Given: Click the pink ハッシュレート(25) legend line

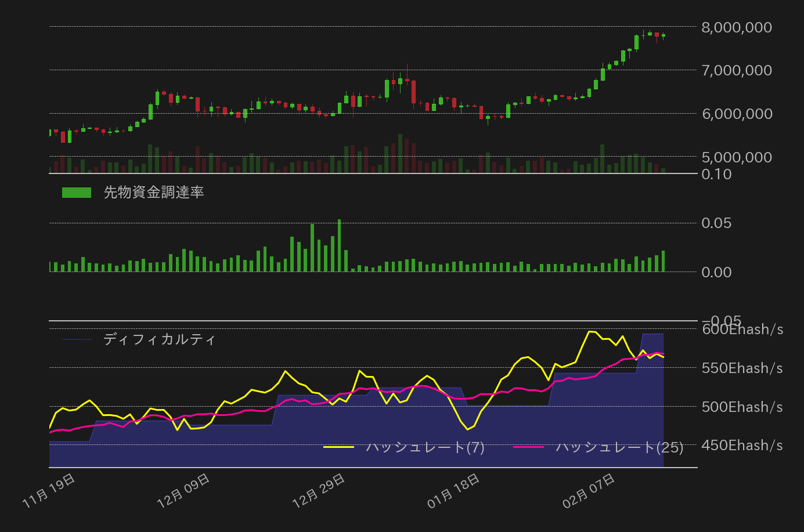Looking at the screenshot, I should pos(528,447).
